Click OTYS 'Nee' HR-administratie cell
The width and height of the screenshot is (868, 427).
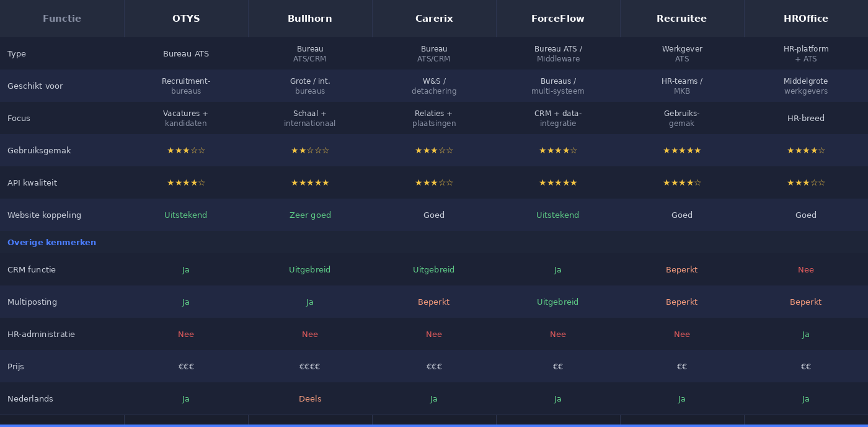click(x=186, y=335)
